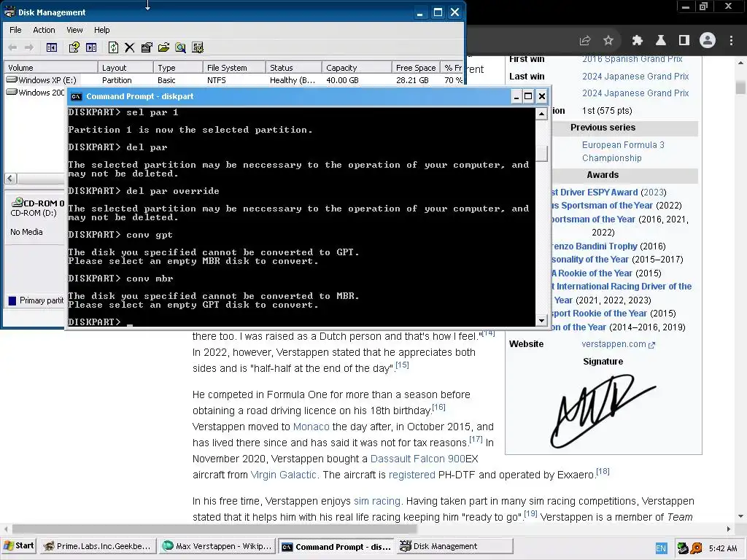Select the Windows 200 volume row
This screenshot has height=560, width=747.
click(35, 93)
